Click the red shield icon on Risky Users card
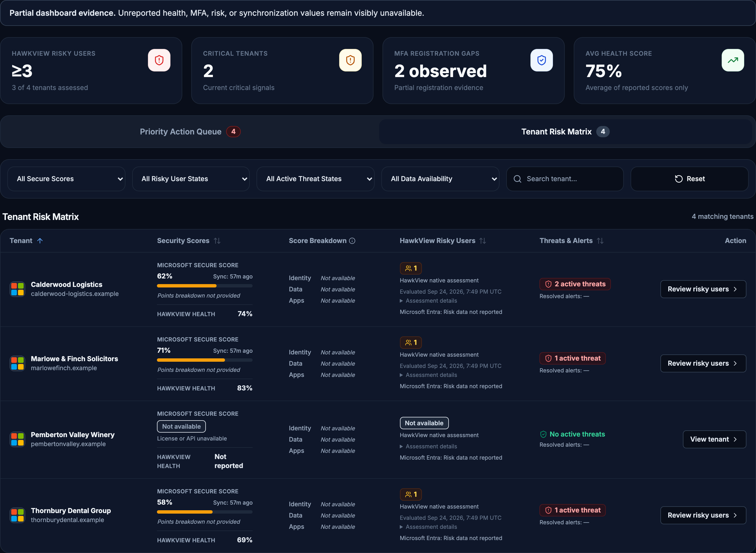756x553 pixels. 159,60
